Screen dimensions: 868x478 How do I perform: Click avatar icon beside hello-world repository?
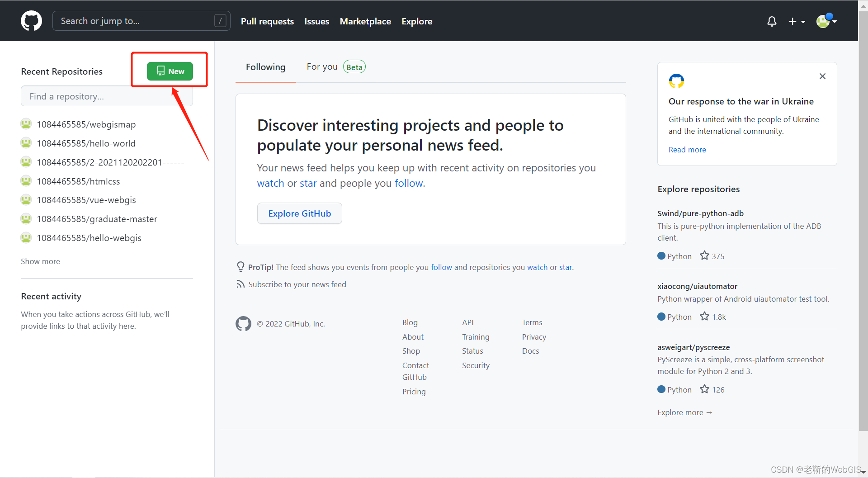tap(26, 143)
